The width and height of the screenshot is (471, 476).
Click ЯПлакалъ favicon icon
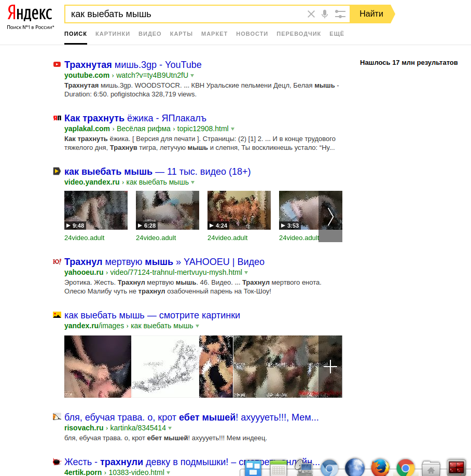click(57, 118)
